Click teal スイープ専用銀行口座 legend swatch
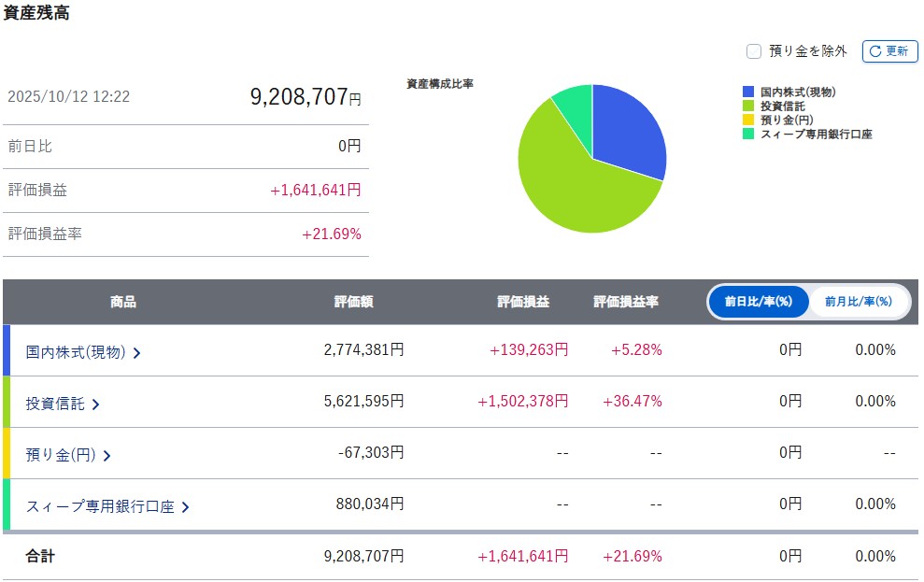Viewport: 924px width, 582px height. (748, 135)
